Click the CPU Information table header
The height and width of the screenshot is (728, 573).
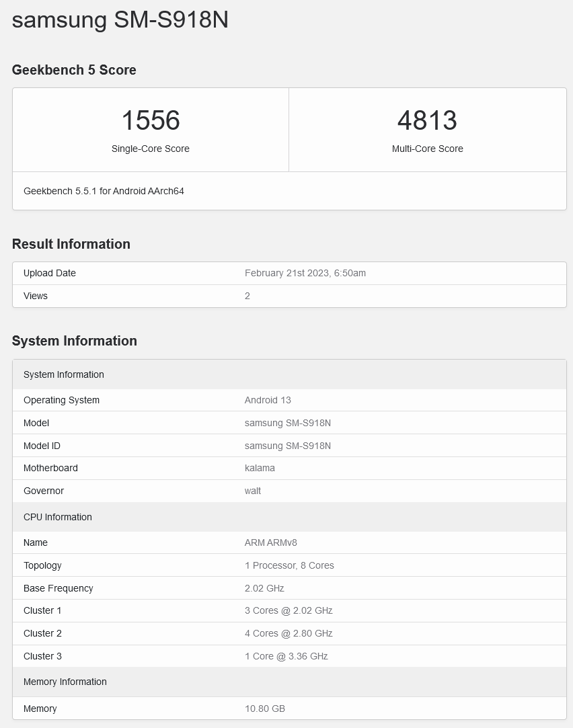[x=58, y=517]
